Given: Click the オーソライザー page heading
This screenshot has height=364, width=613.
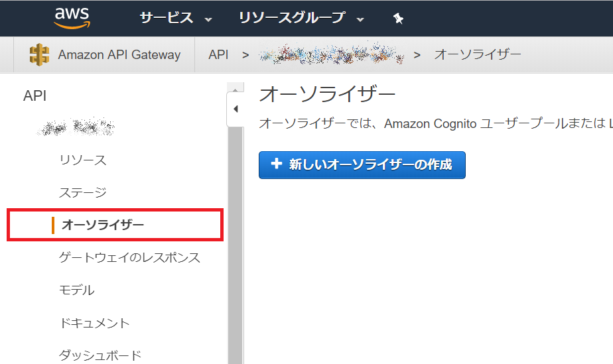Looking at the screenshot, I should coord(327,95).
